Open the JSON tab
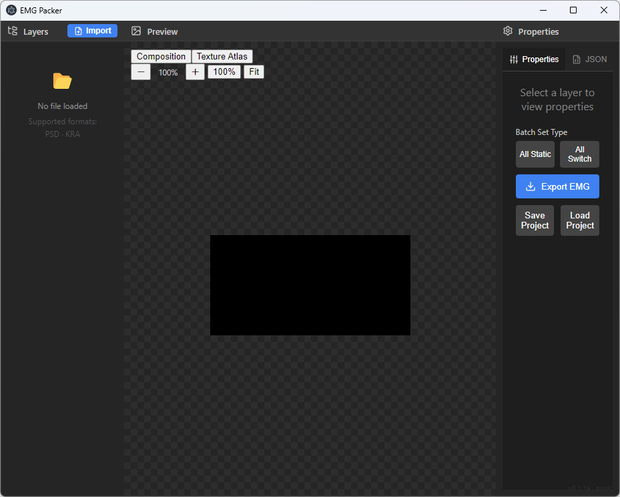The width and height of the screenshot is (620, 497). pyautogui.click(x=590, y=59)
